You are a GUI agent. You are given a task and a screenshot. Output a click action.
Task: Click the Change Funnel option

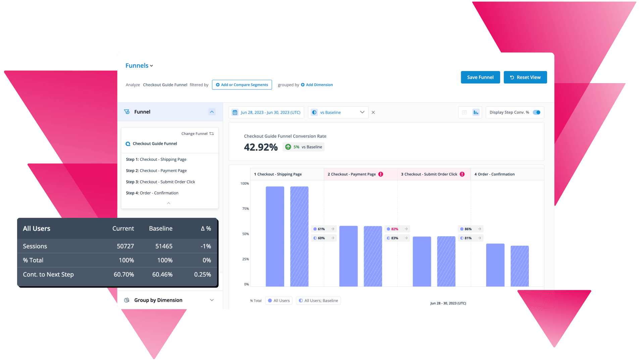coord(197,133)
